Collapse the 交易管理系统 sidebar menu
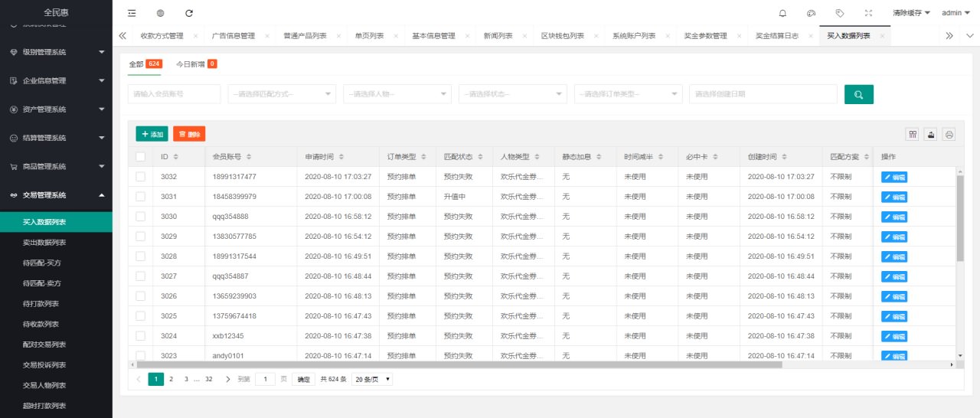 [x=56, y=195]
